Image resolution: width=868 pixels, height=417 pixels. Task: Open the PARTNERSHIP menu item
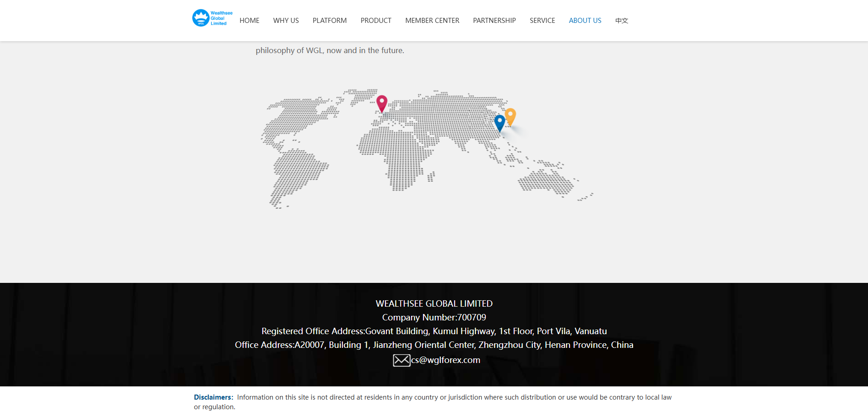494,21
